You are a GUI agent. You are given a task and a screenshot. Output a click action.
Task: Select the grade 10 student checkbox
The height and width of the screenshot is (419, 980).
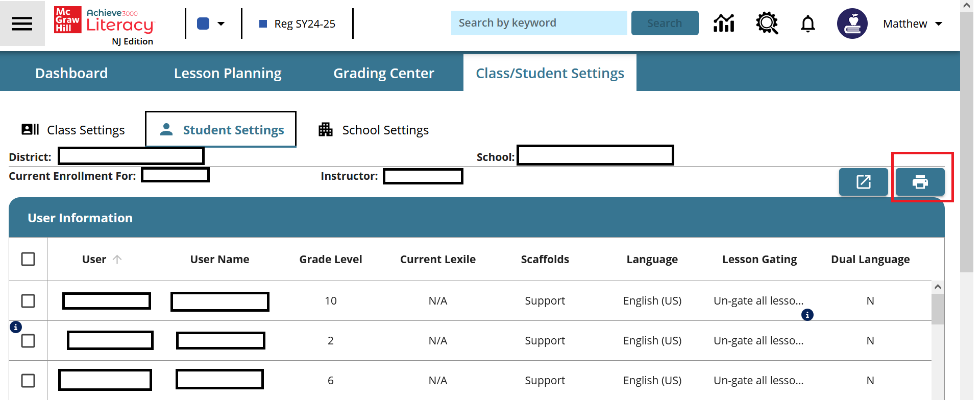click(x=28, y=301)
